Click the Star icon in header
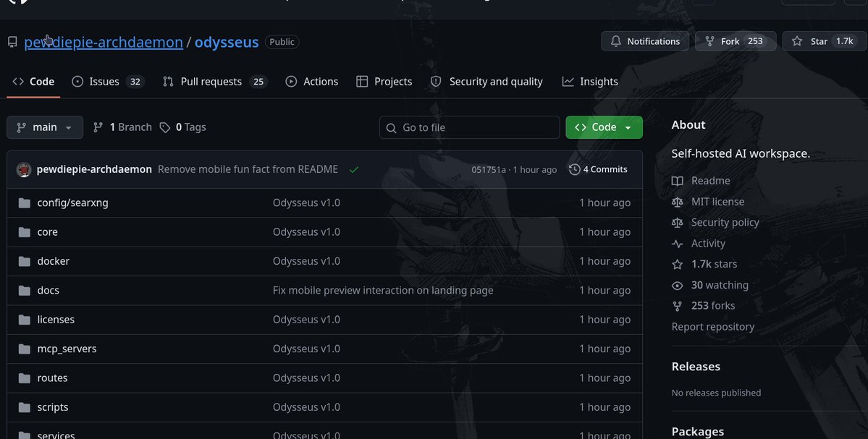The height and width of the screenshot is (439, 868). coord(796,41)
